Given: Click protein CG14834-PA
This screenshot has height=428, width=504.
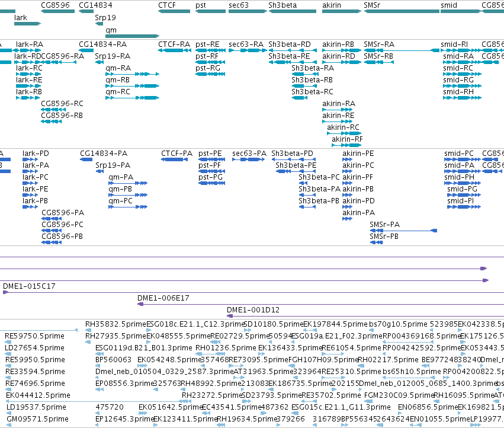Looking at the screenshot, I should [104, 154].
